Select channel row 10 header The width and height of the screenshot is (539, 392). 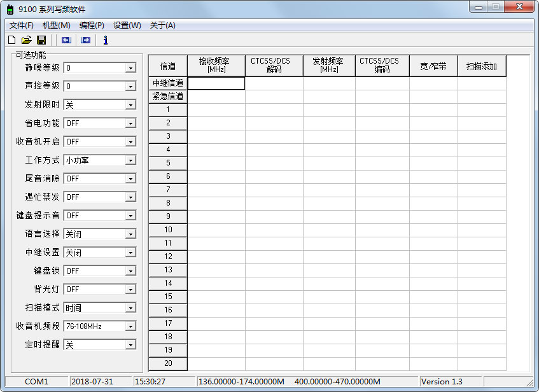click(x=168, y=230)
